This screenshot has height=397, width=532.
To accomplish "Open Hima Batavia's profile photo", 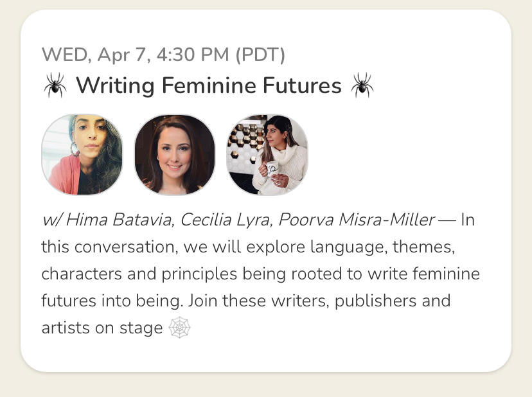I will [x=82, y=155].
